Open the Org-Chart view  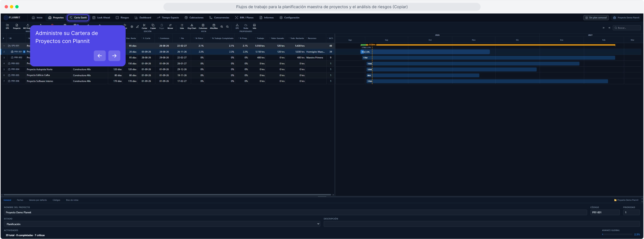point(192,26)
